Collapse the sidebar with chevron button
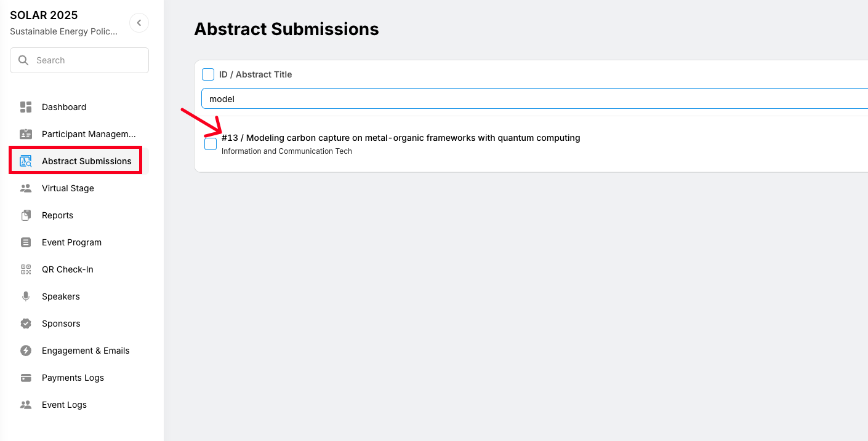Image resolution: width=868 pixels, height=441 pixels. click(139, 23)
